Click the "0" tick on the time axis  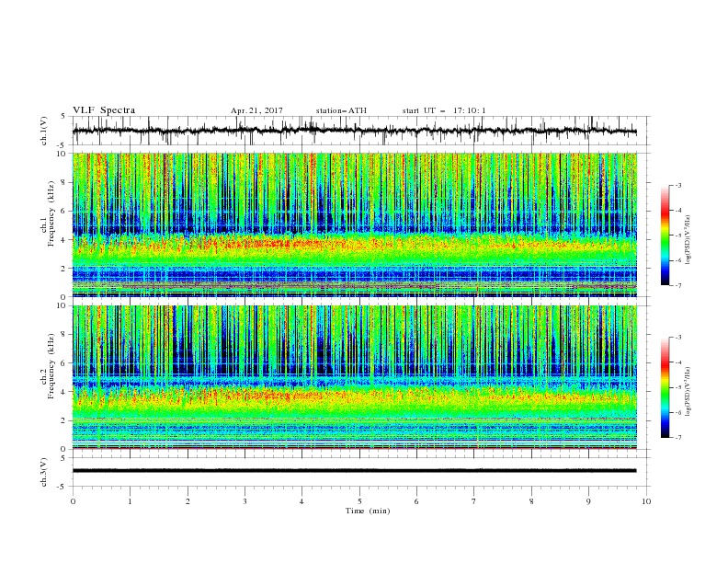point(73,501)
